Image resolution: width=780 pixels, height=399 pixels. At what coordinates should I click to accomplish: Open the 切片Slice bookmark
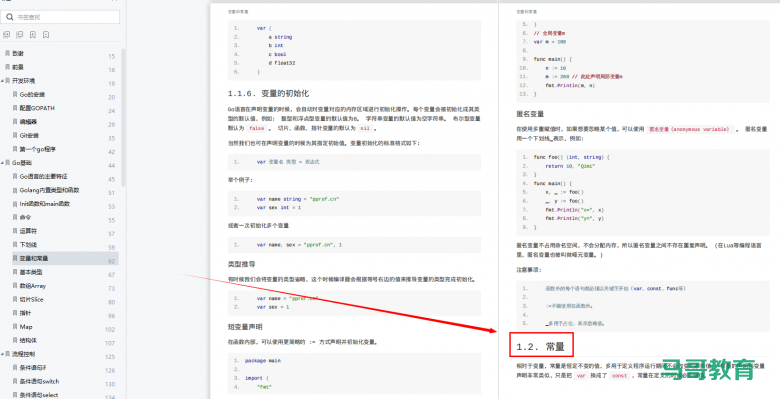tap(32, 299)
